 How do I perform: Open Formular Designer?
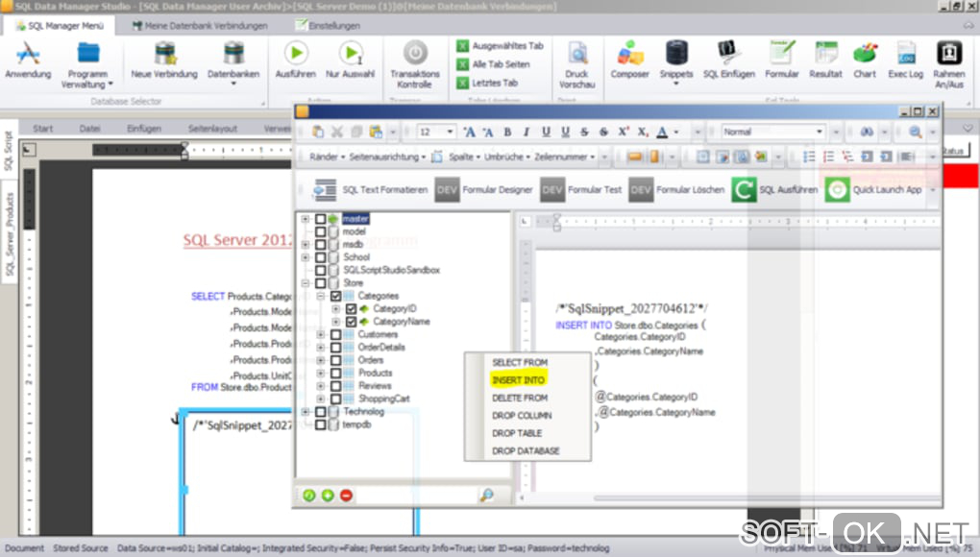tap(484, 190)
